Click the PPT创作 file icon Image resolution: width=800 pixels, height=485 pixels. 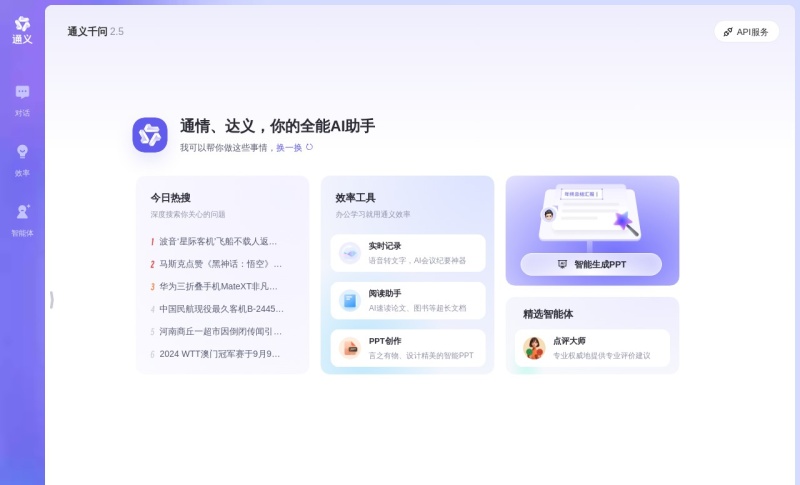[x=350, y=348]
